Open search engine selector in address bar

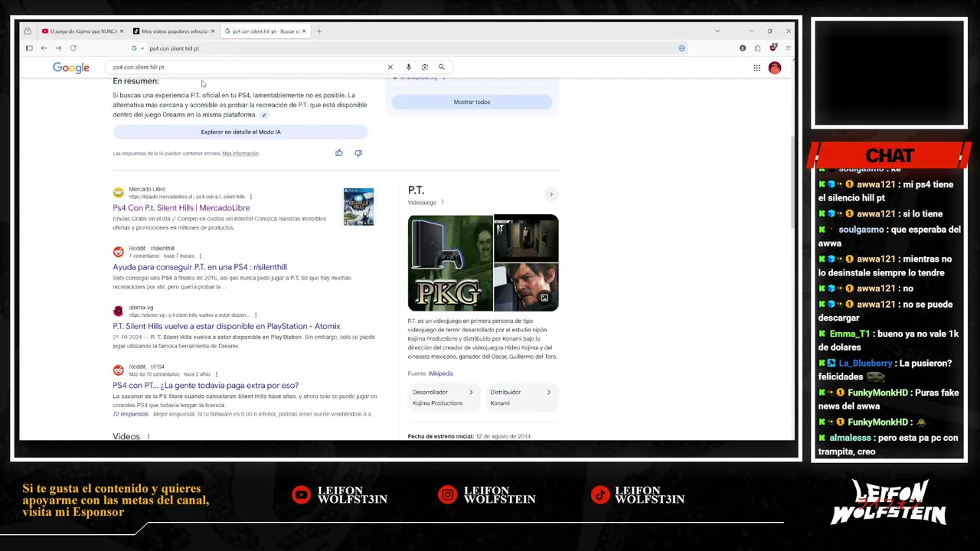137,48
